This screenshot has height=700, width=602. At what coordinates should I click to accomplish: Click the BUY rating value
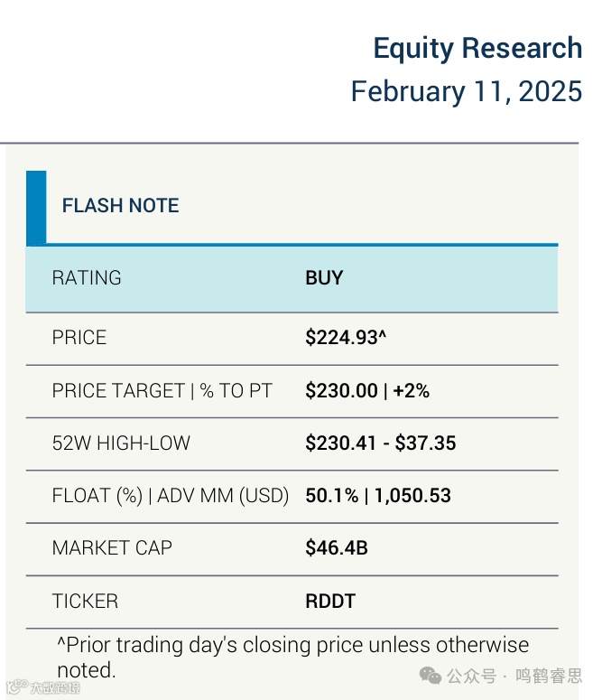[324, 278]
